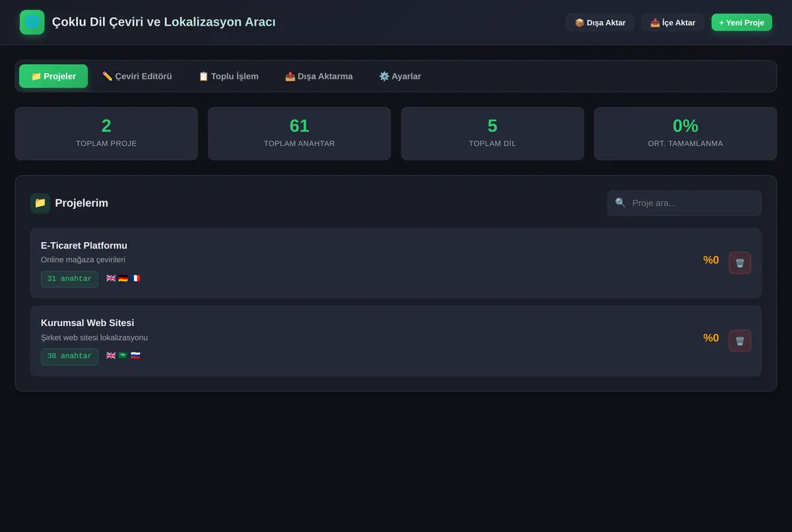Click the French flag on E-Ticaret Platformu
The image size is (792, 532).
point(135,279)
